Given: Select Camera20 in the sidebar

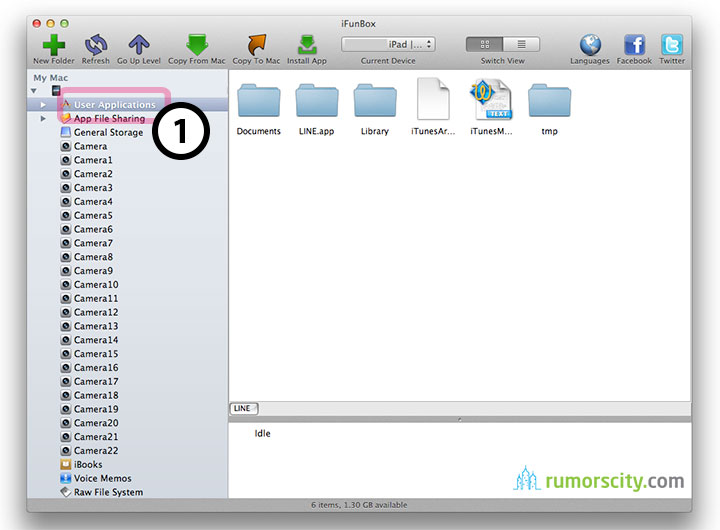Looking at the screenshot, I should (x=96, y=423).
